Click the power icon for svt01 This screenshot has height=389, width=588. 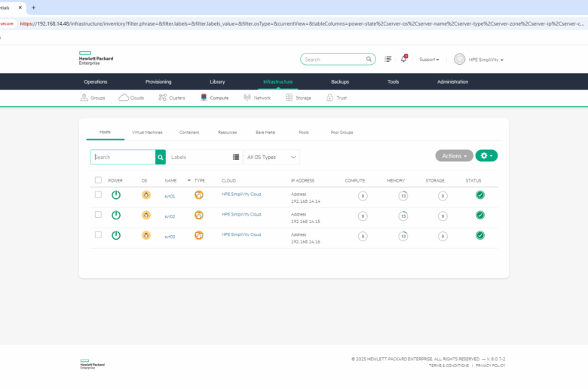(x=116, y=195)
